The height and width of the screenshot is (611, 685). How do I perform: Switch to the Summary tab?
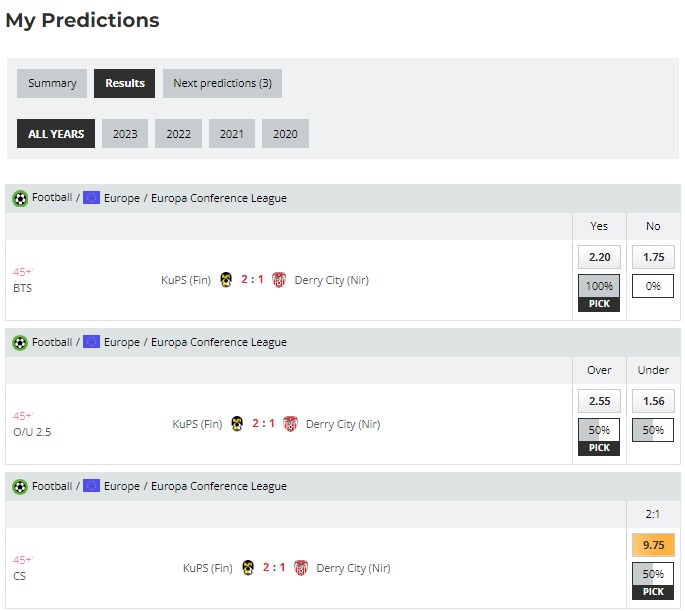(x=52, y=83)
